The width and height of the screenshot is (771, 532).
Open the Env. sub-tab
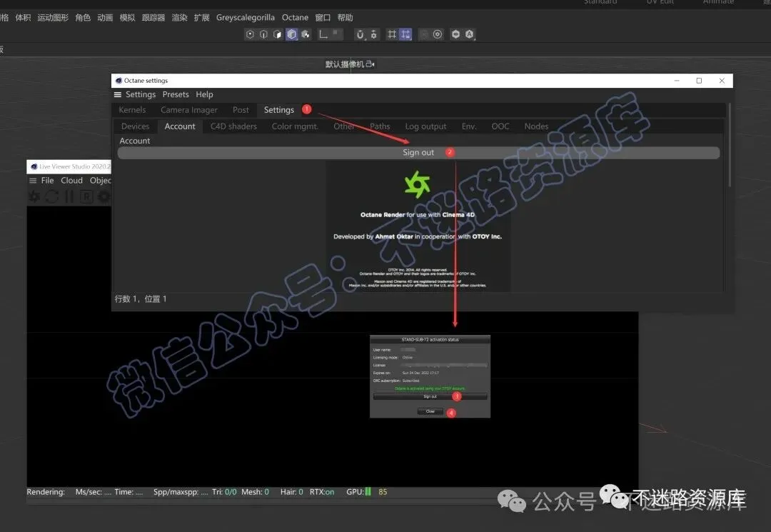coord(469,126)
